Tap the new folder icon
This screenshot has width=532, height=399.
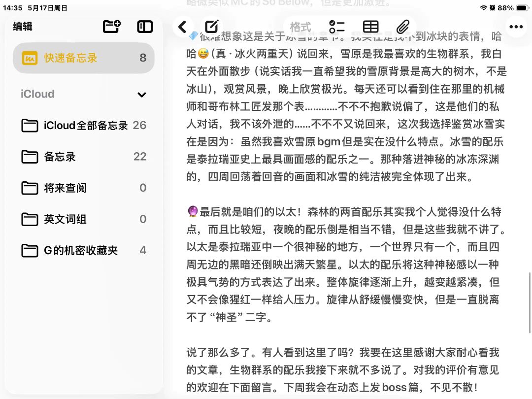112,27
